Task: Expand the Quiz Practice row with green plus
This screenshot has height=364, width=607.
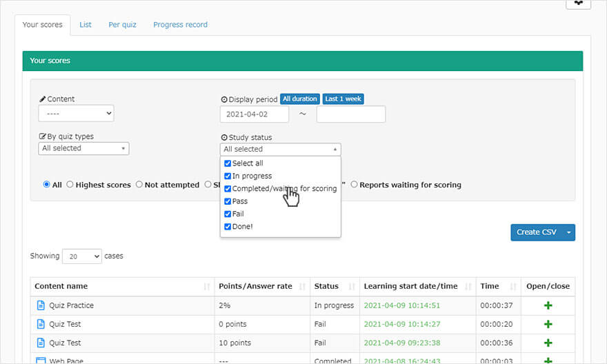Action: tap(548, 305)
